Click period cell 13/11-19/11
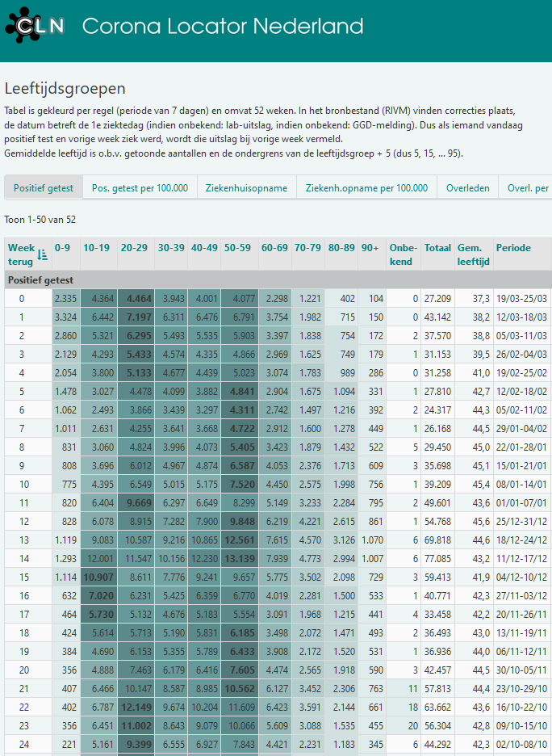Image resolution: width=552 pixels, height=756 pixels. 521,632
